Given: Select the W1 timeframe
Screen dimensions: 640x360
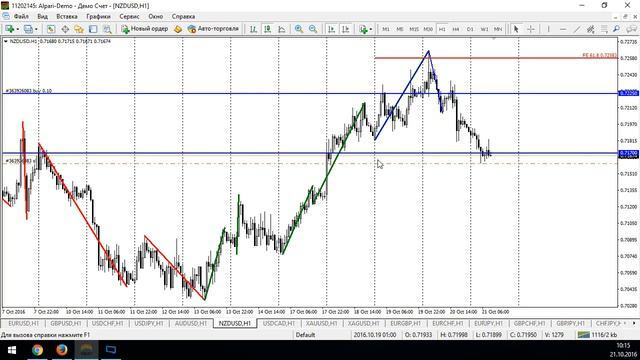Looking at the screenshot, I should 484,29.
